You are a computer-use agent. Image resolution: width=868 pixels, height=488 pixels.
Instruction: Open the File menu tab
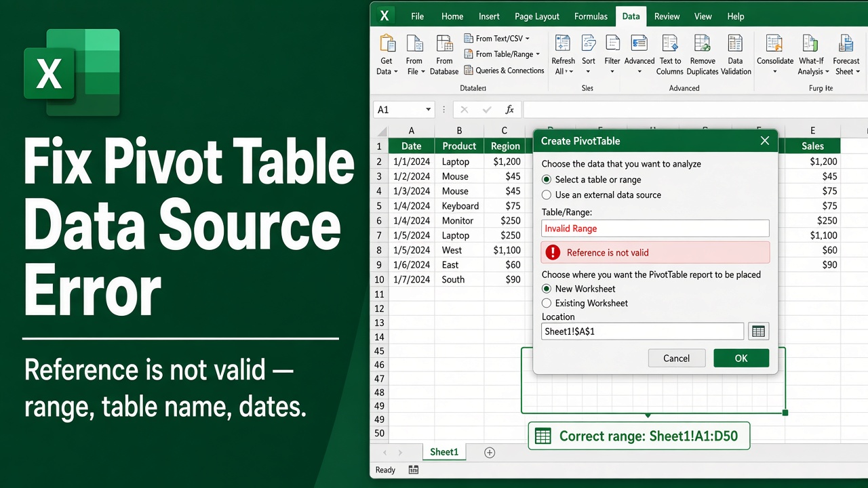(417, 16)
